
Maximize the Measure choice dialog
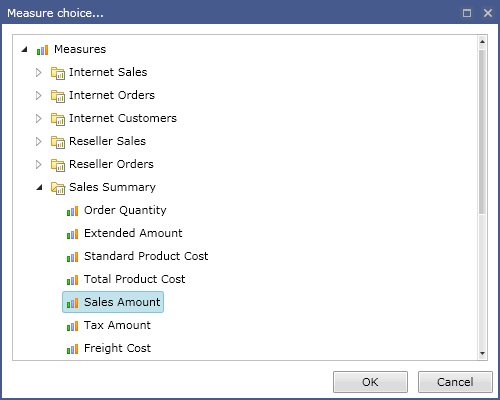(467, 13)
